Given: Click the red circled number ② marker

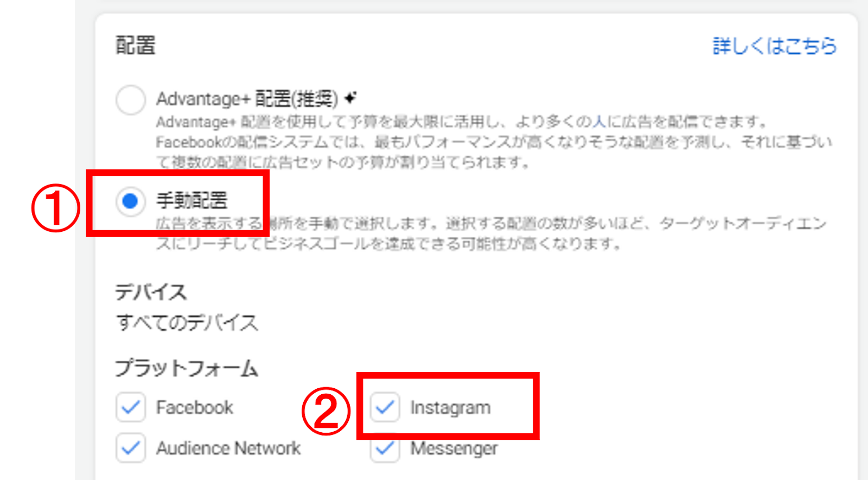Looking at the screenshot, I should pyautogui.click(x=326, y=411).
